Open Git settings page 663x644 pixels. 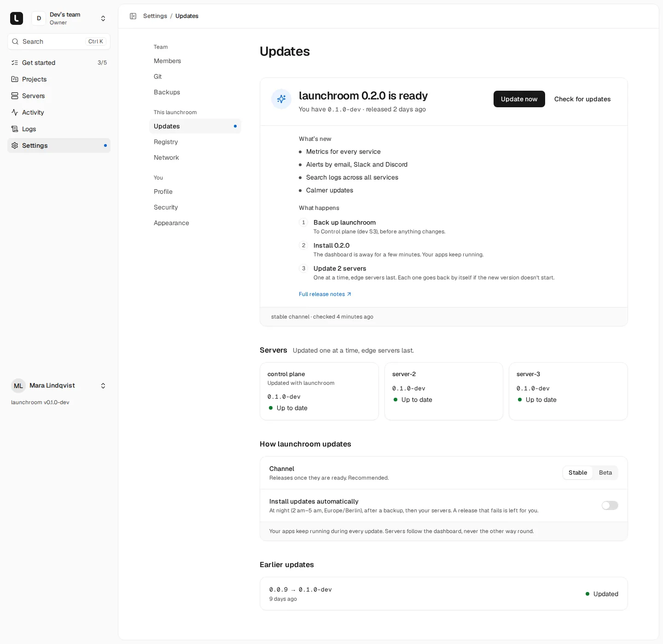(x=195, y=76)
